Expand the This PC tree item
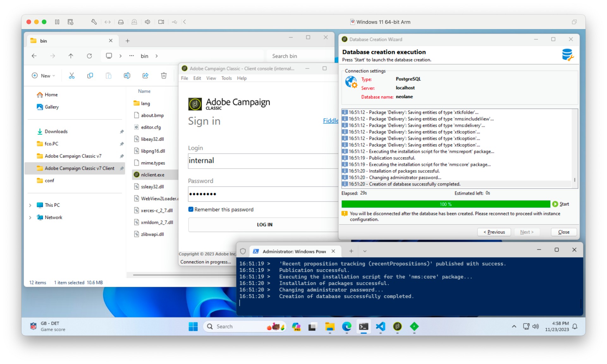This screenshot has height=364, width=607. pos(30,205)
